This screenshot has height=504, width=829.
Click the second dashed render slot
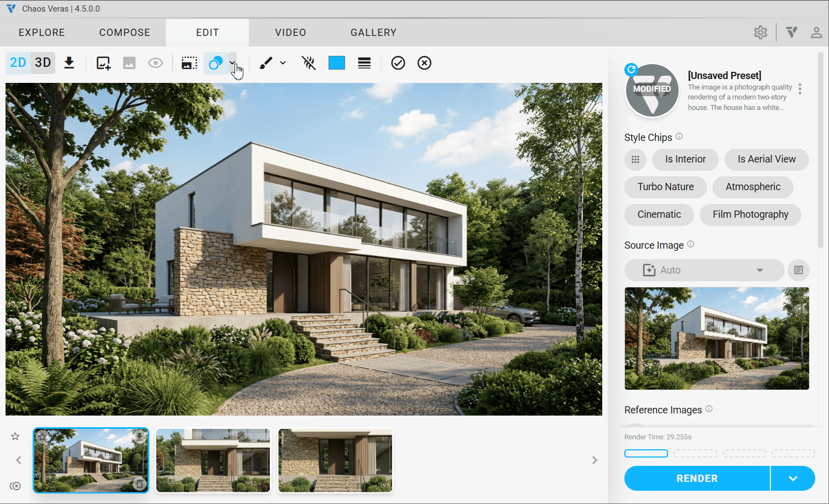[x=695, y=454]
